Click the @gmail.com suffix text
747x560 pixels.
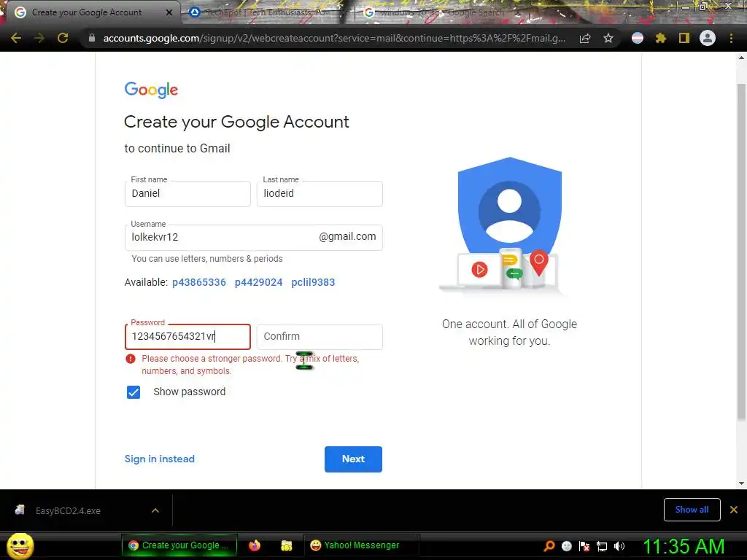[347, 237]
